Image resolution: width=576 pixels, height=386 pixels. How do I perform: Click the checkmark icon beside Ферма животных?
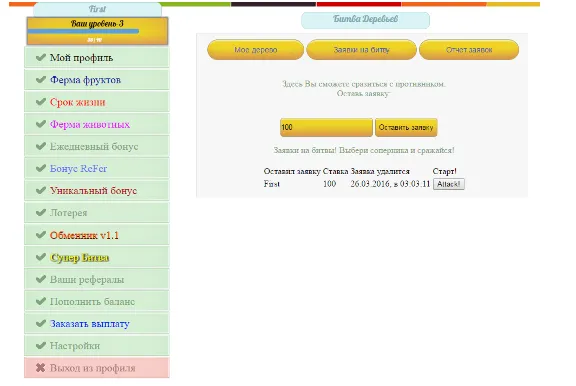pyautogui.click(x=41, y=124)
